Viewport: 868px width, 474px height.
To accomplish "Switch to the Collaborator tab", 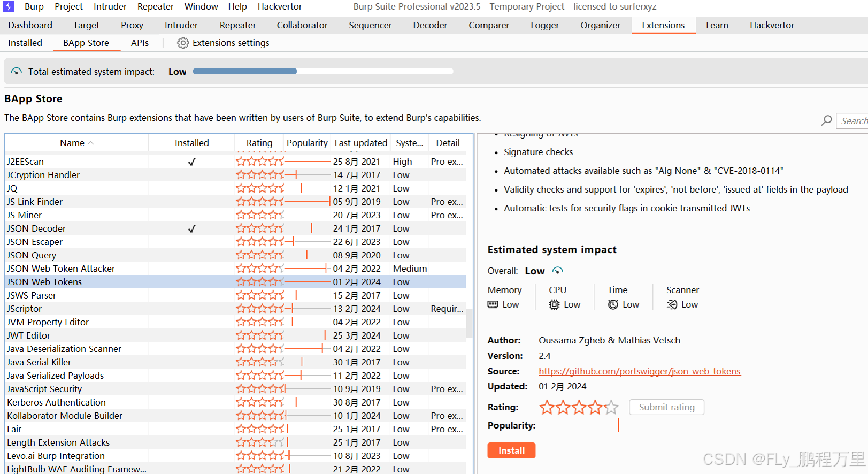I will [302, 25].
